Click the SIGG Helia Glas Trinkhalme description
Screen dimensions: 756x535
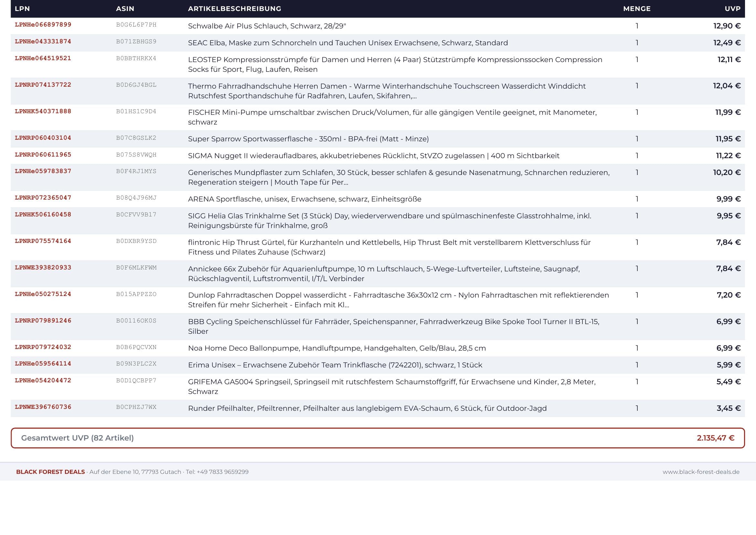pyautogui.click(x=389, y=221)
